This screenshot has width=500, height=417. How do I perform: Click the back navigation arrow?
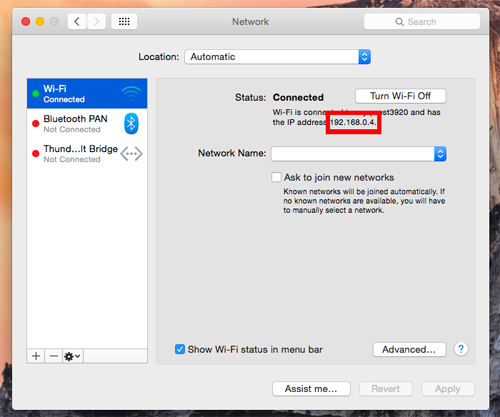77,22
